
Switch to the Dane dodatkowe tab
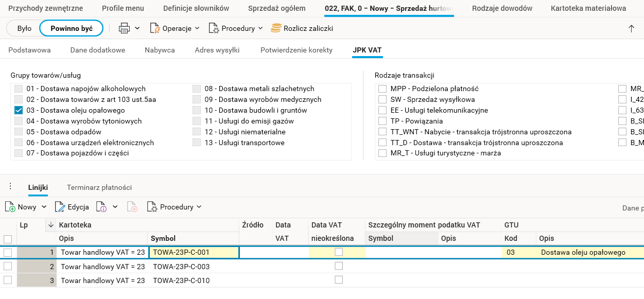point(98,50)
